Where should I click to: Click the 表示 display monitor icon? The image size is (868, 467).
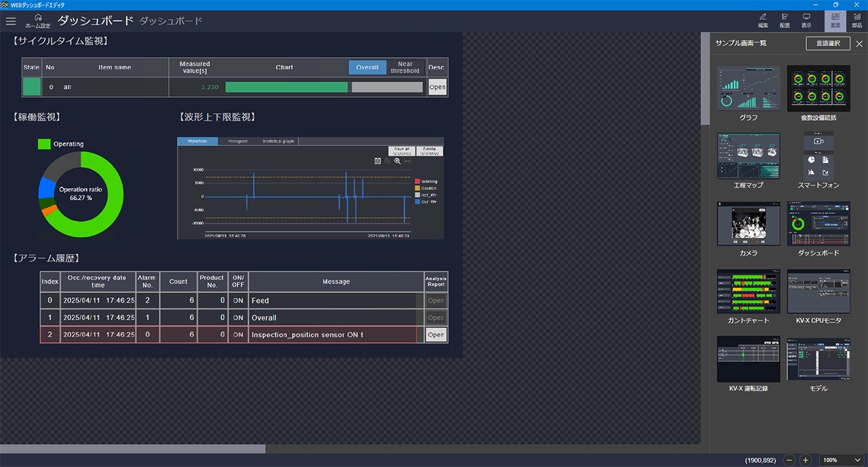806,20
